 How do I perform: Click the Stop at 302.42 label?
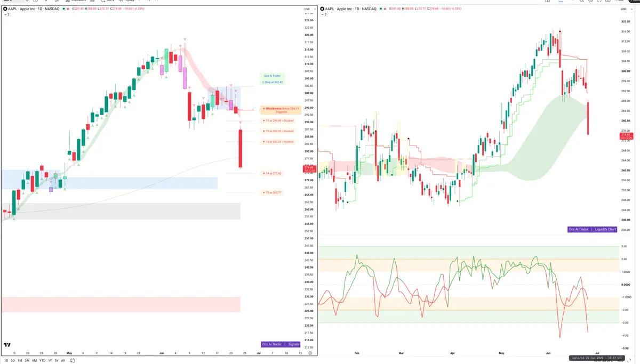tap(273, 82)
